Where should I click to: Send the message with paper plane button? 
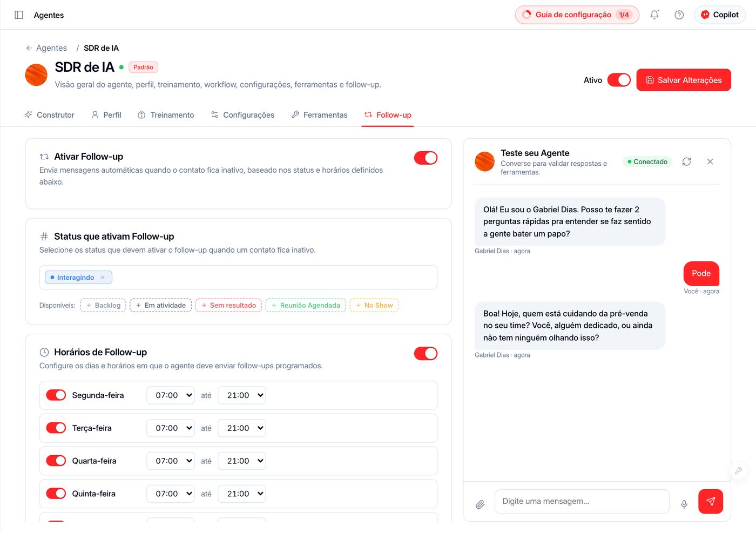pyautogui.click(x=711, y=501)
